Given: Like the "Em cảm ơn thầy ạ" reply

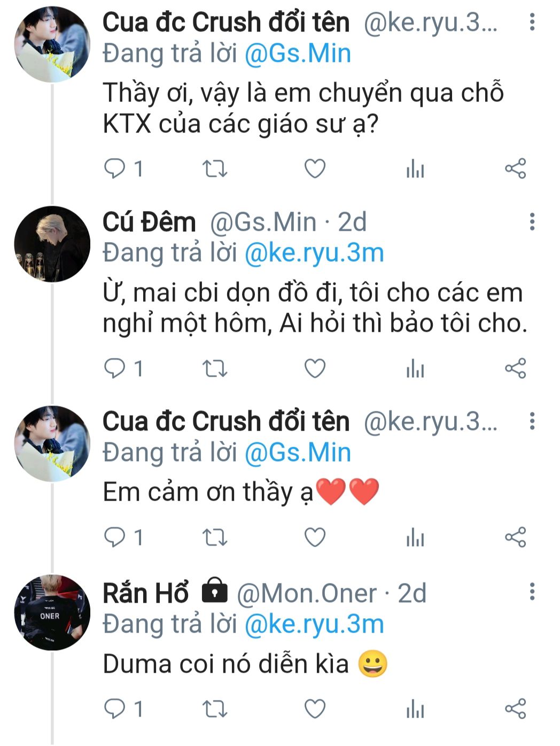Looking at the screenshot, I should [315, 537].
